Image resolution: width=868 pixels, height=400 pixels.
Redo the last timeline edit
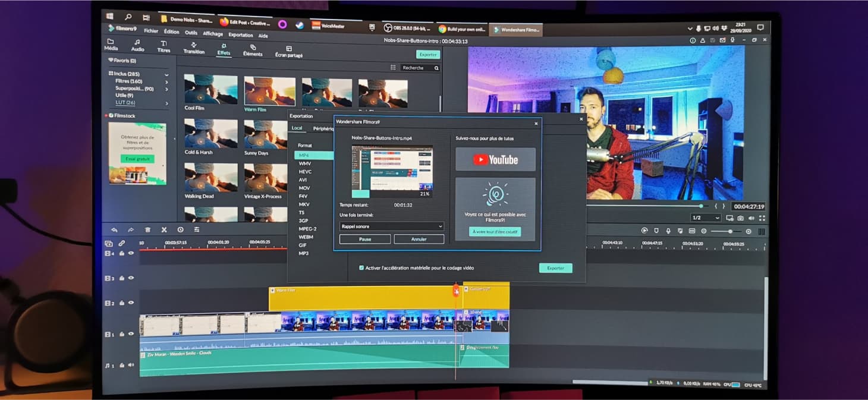[x=131, y=230]
